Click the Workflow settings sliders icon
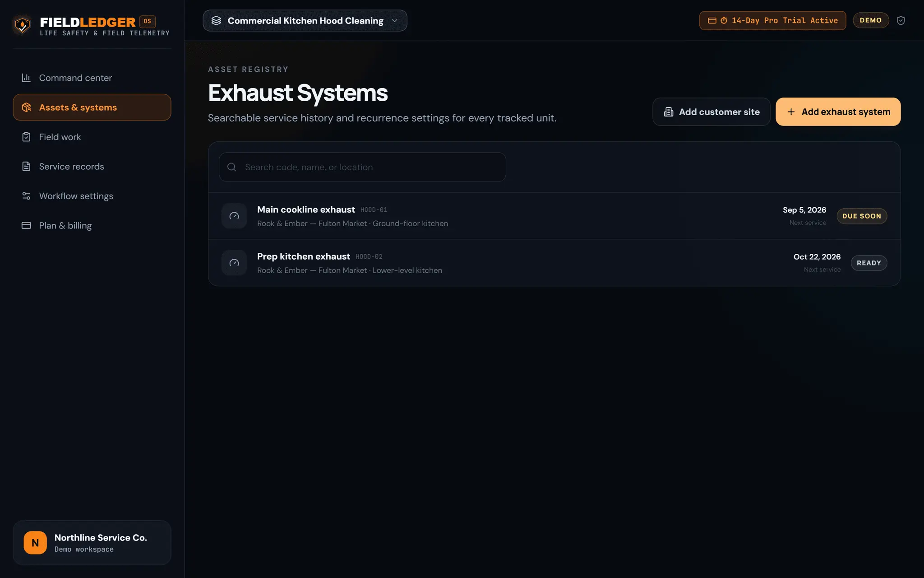This screenshot has width=924, height=578. click(26, 196)
